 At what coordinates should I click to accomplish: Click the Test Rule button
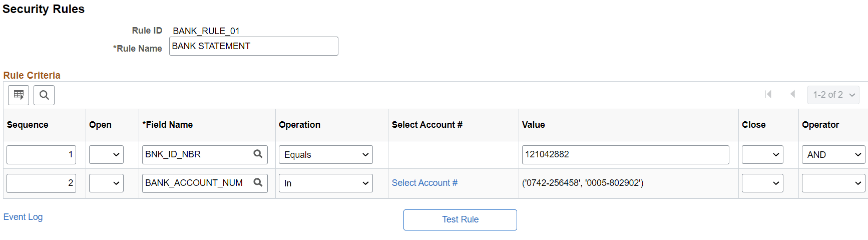[460, 220]
